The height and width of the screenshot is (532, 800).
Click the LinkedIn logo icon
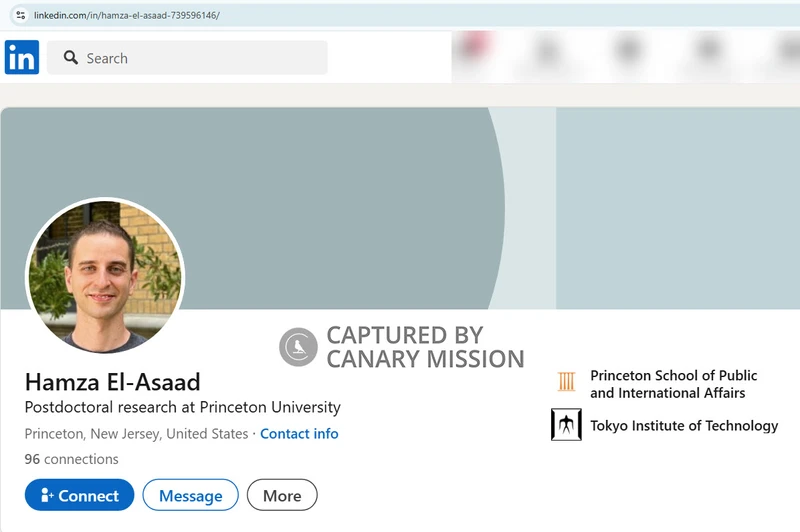tap(22, 57)
